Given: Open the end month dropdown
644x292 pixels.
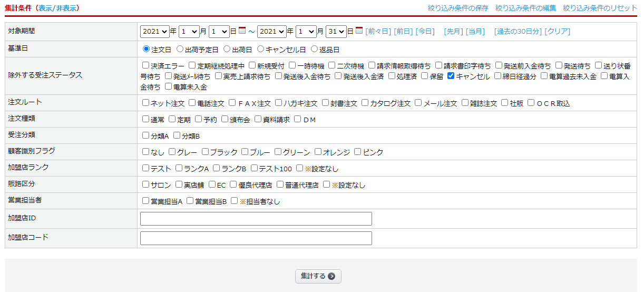Looking at the screenshot, I should 306,32.
